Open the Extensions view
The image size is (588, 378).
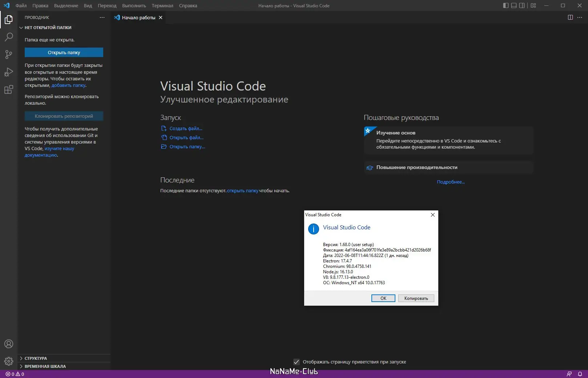pyautogui.click(x=9, y=89)
